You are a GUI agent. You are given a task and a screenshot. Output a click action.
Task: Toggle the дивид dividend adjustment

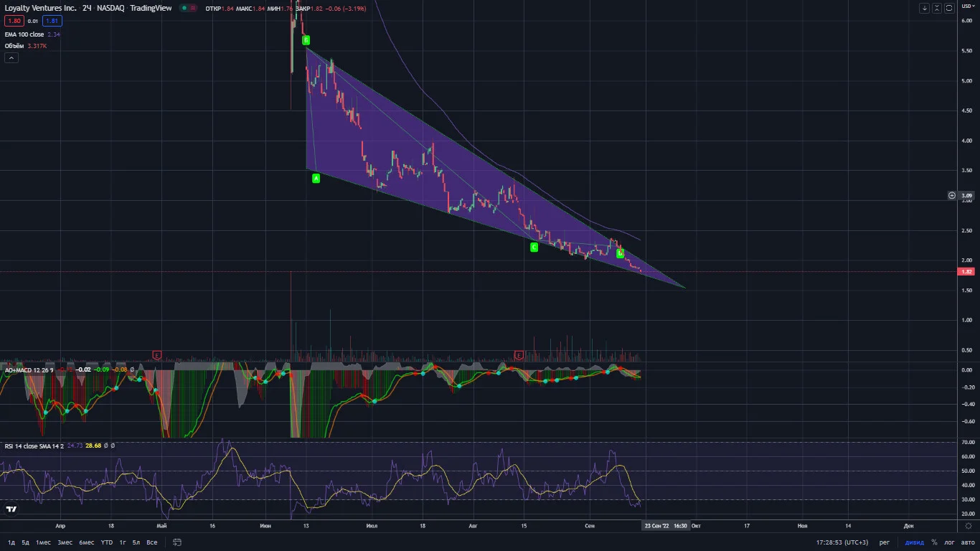(x=915, y=542)
